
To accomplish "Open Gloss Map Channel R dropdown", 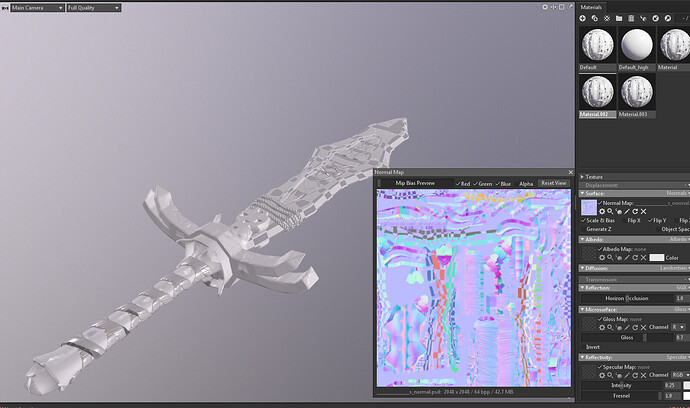I will [x=678, y=327].
